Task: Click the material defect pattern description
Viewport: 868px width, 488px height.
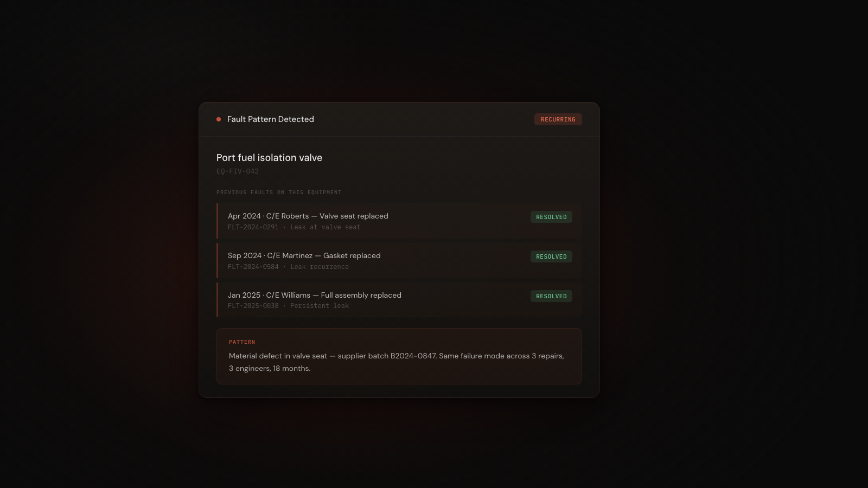Action: (x=396, y=362)
